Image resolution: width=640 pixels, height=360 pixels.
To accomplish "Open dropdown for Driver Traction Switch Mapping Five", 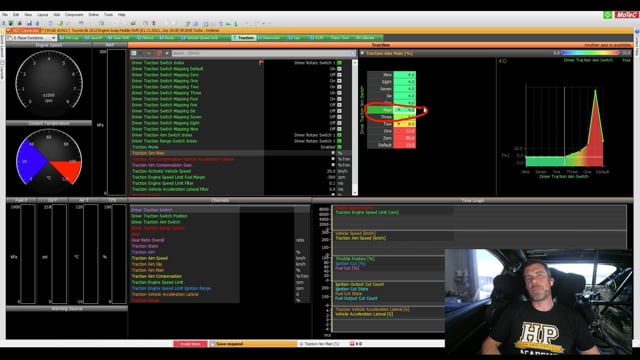I will click(x=339, y=105).
